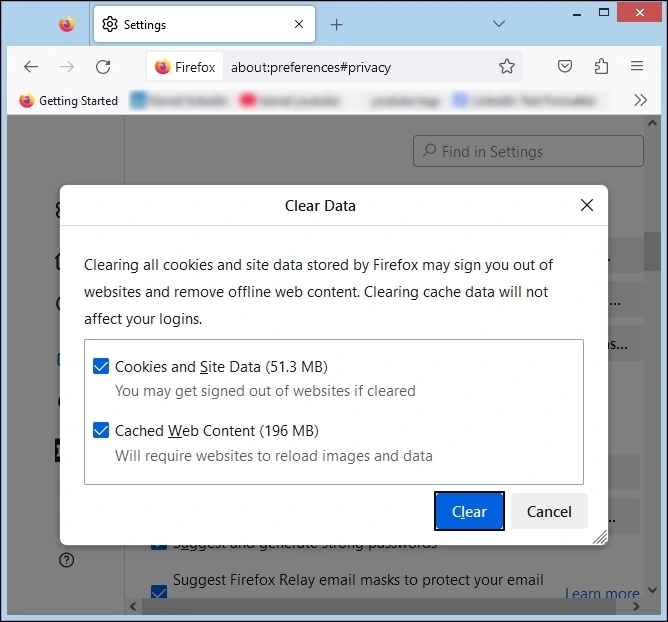Select the Settings tab
Image resolution: width=668 pixels, height=622 pixels.
(204, 24)
